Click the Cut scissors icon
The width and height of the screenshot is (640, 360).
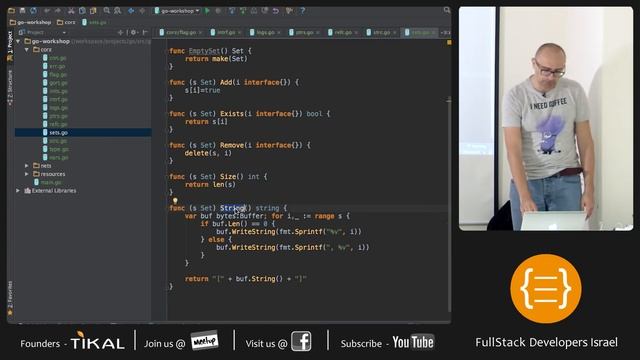click(71, 11)
